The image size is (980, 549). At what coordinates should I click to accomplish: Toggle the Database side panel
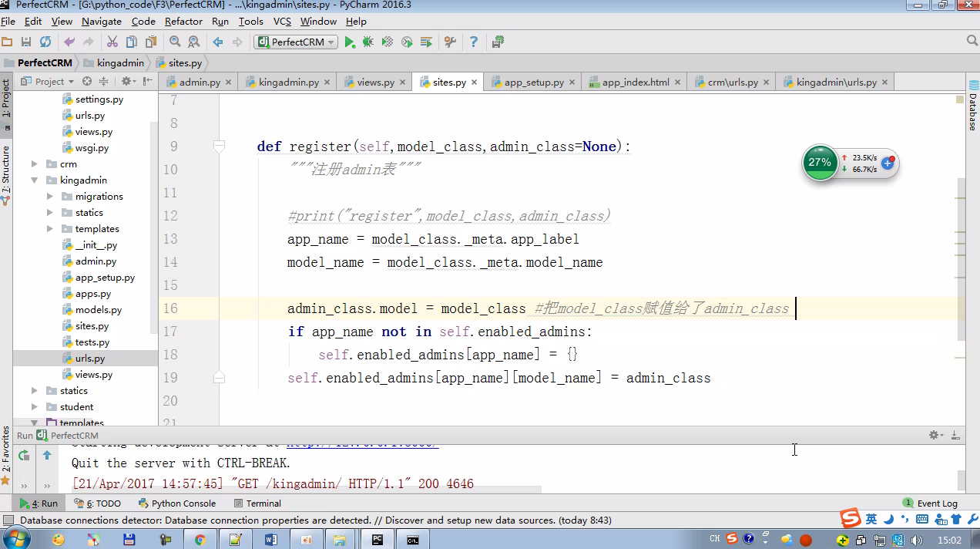tap(972, 106)
